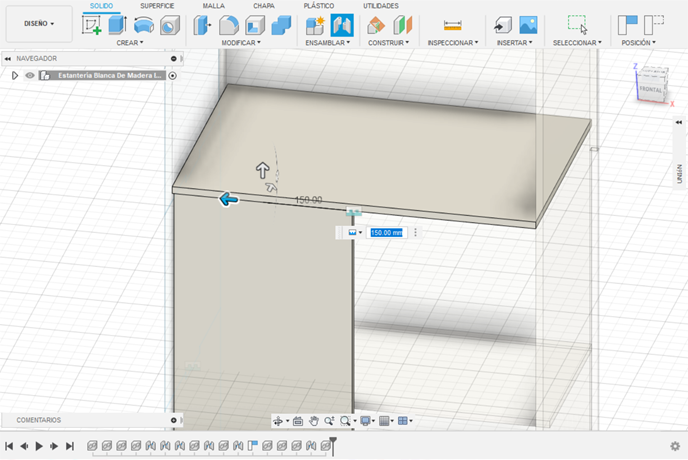Jump to timeline end
The image size is (688, 460).
pos(70,446)
